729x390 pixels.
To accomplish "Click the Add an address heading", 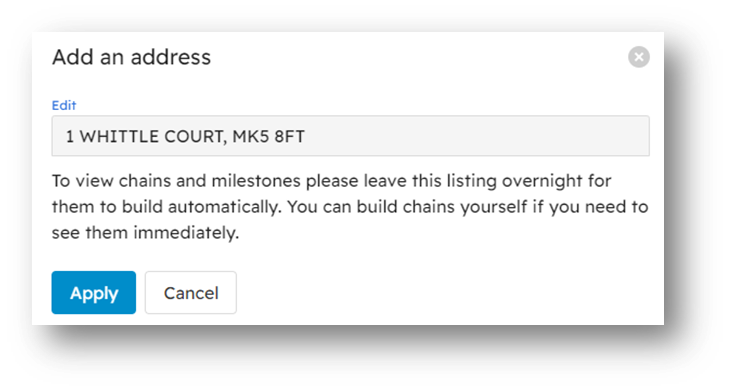I will pyautogui.click(x=131, y=57).
